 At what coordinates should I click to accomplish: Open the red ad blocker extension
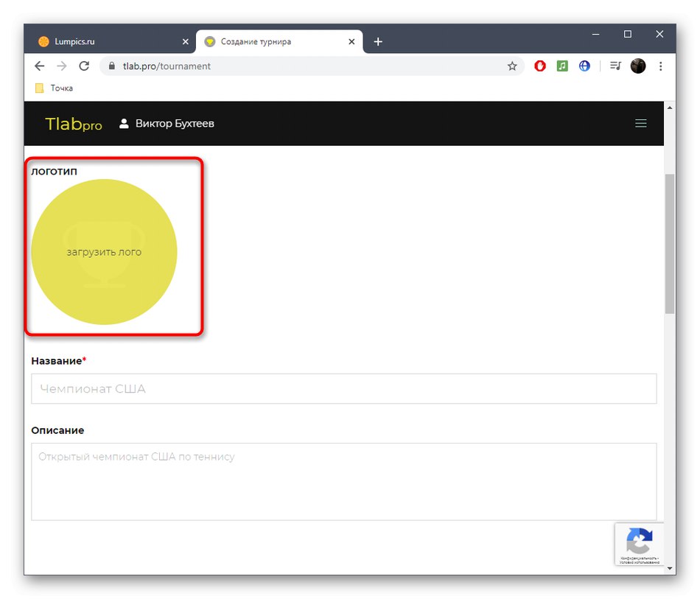pos(540,66)
